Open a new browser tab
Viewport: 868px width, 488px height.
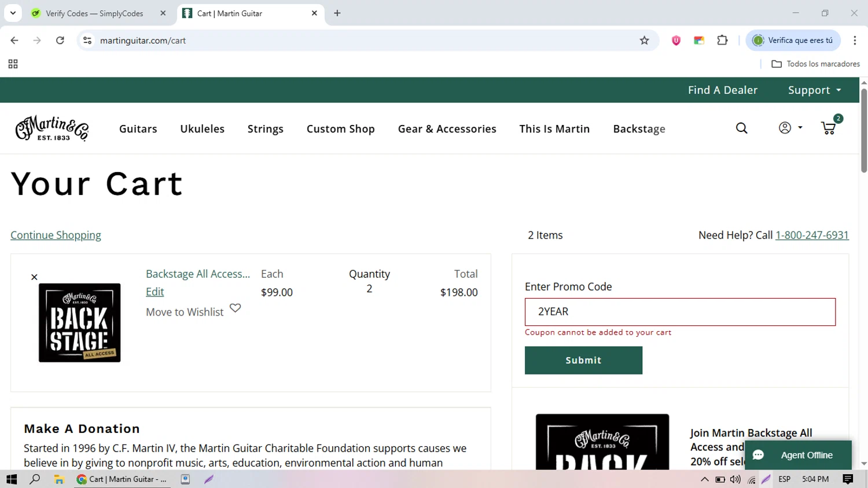pyautogui.click(x=337, y=13)
